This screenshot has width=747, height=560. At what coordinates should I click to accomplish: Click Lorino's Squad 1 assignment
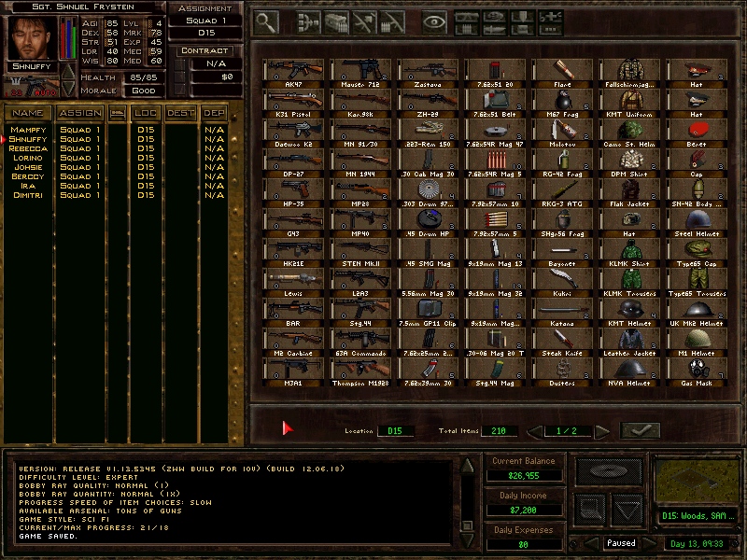pyautogui.click(x=80, y=158)
